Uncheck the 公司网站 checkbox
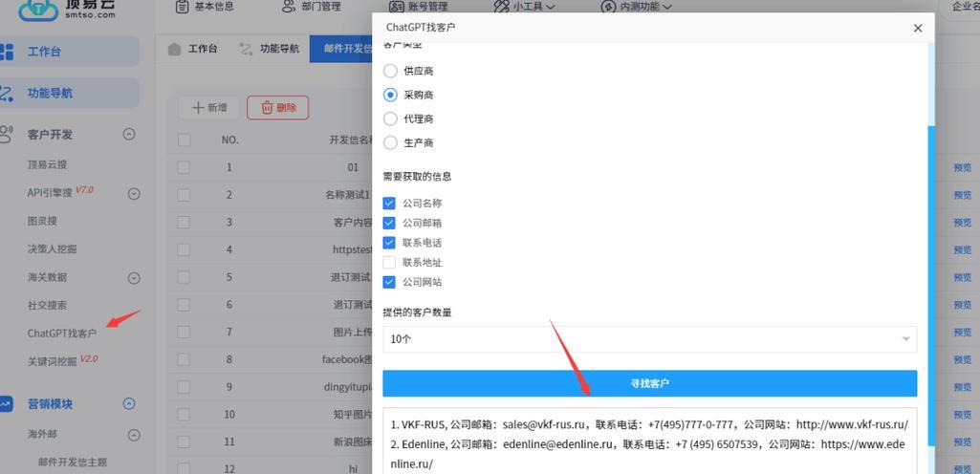The width and height of the screenshot is (980, 474). point(389,282)
